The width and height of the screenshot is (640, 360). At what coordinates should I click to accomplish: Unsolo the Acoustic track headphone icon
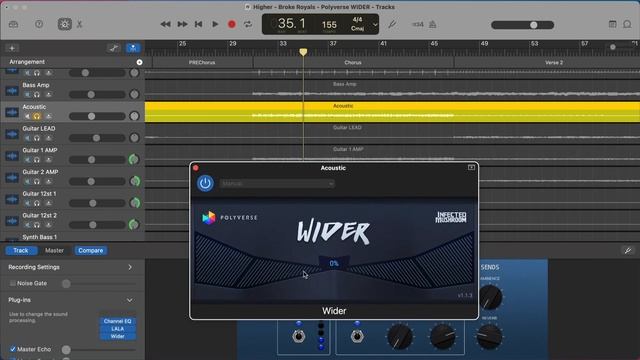pyautogui.click(x=37, y=116)
